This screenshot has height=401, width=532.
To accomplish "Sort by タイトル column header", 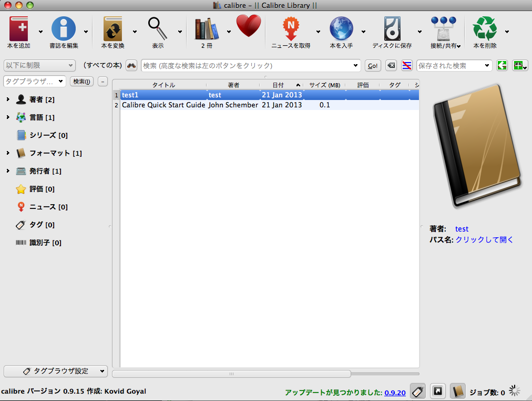I will click(163, 85).
